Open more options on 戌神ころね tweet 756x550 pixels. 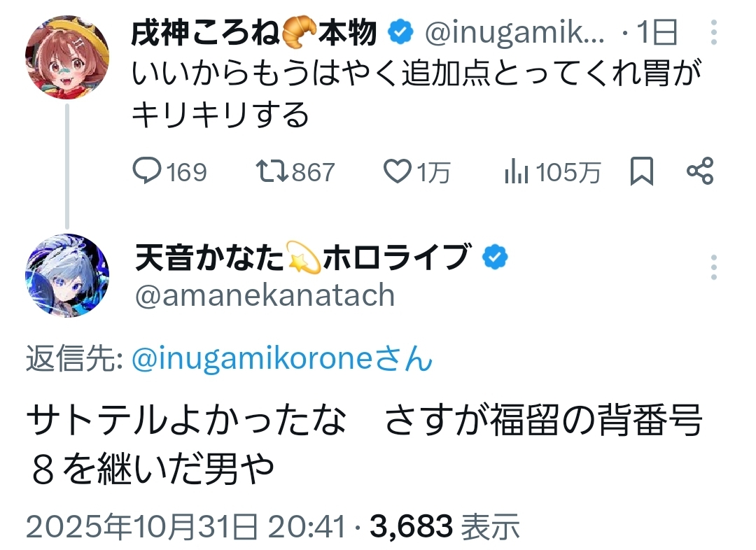pos(713,33)
